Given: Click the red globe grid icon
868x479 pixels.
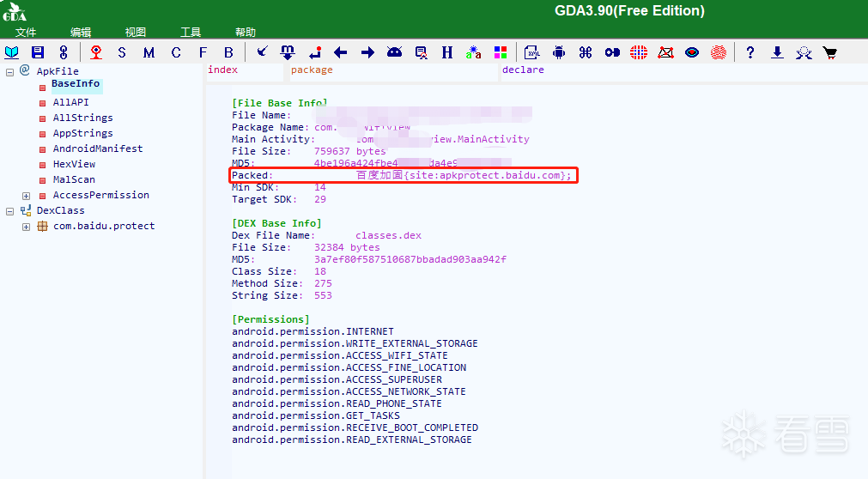Looking at the screenshot, I should pos(639,52).
